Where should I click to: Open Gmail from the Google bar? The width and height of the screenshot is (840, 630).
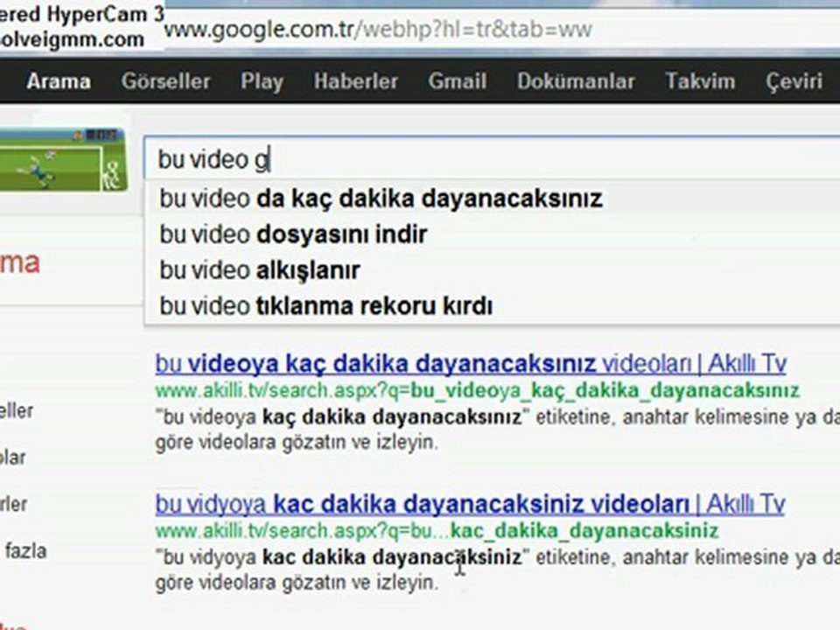pos(457,81)
